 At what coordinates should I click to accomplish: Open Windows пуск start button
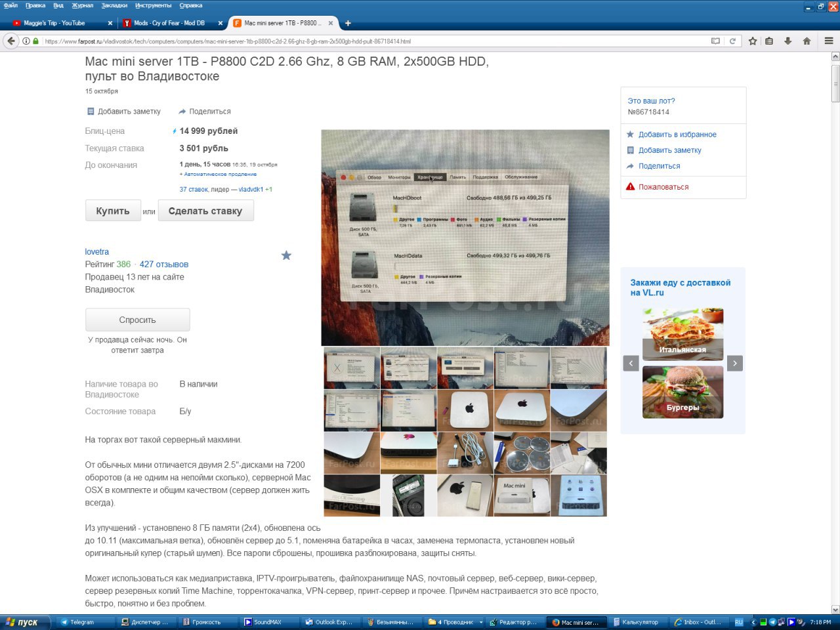25,622
